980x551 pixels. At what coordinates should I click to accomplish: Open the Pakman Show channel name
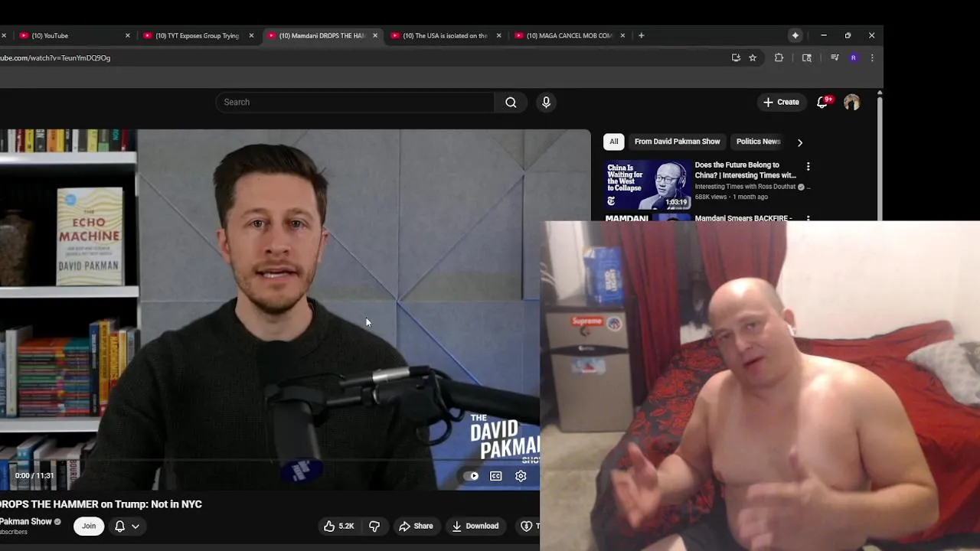[x=25, y=522]
